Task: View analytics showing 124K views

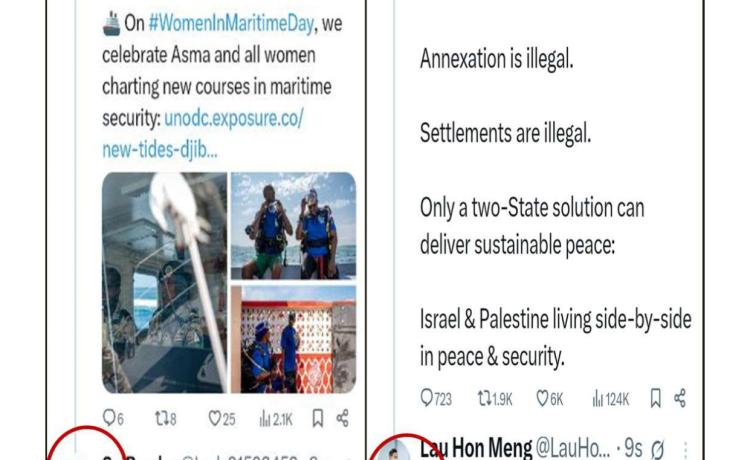Action: point(611,398)
